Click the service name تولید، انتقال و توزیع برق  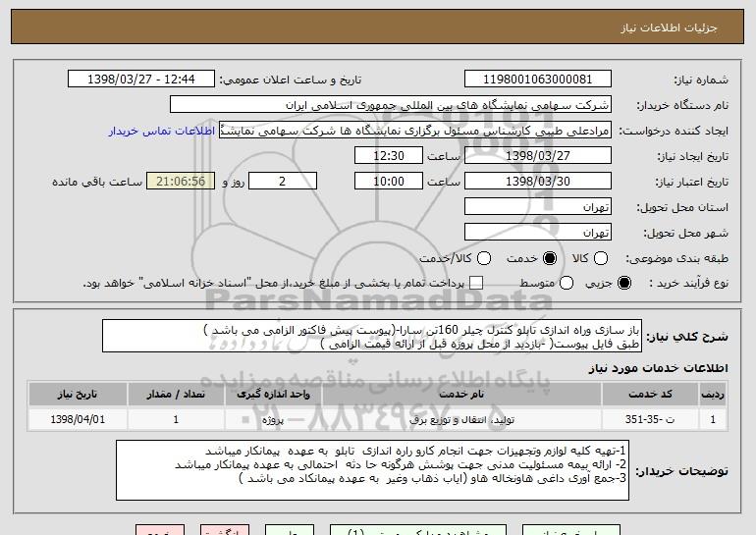pyautogui.click(x=461, y=419)
